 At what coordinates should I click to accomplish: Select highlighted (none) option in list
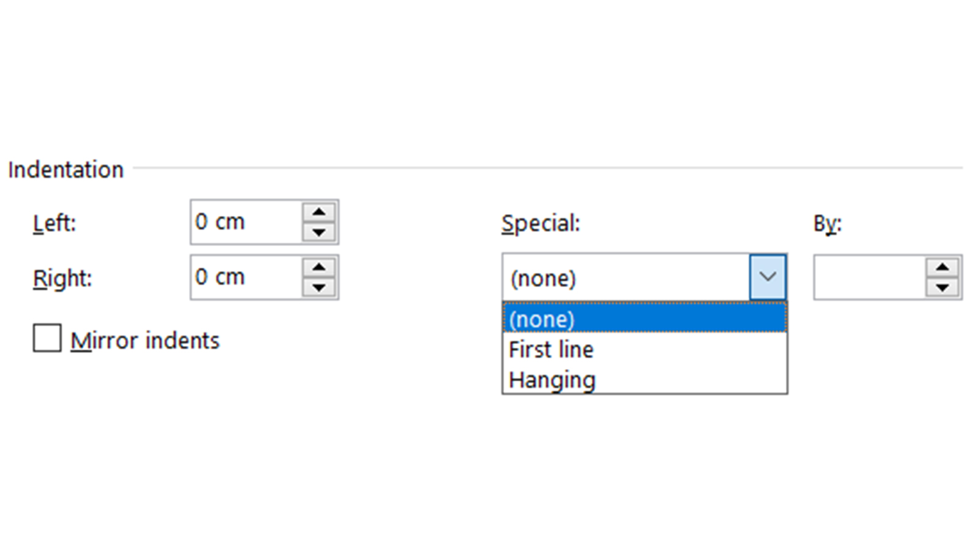[644, 319]
